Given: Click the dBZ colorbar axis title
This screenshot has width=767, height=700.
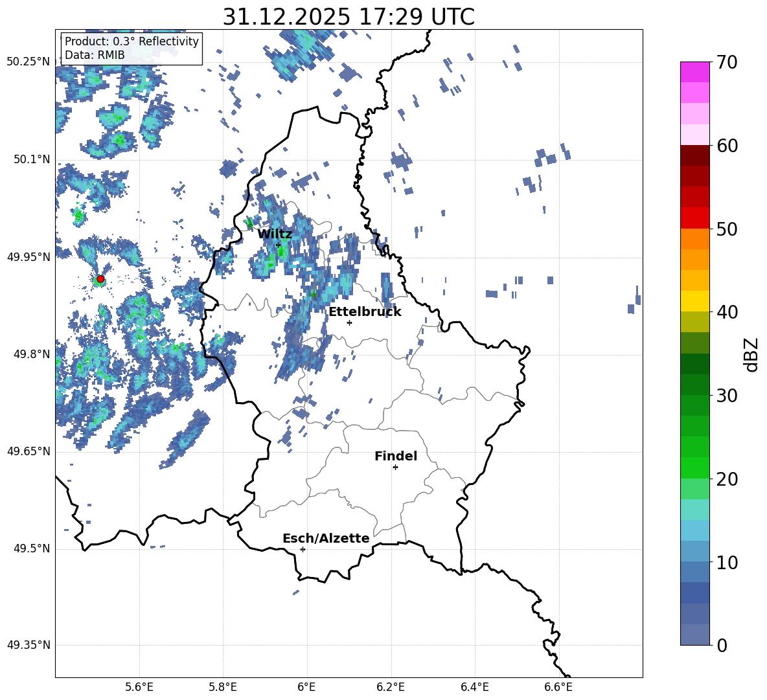Looking at the screenshot, I should [752, 354].
